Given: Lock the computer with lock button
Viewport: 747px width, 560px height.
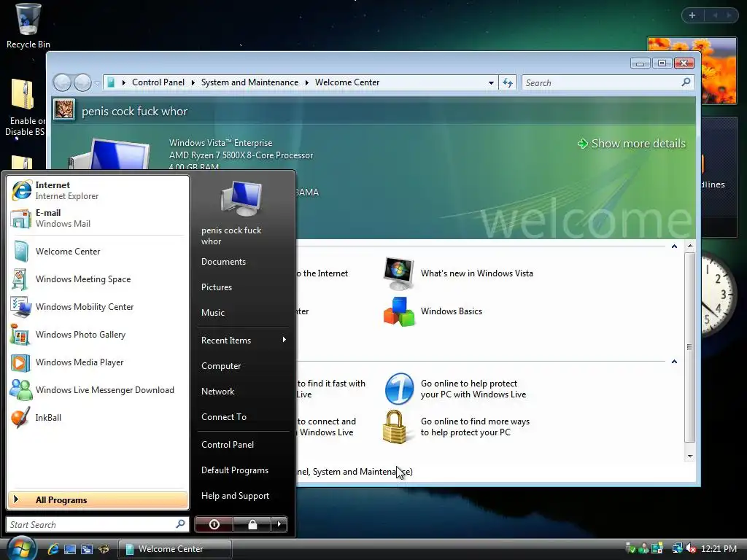Looking at the screenshot, I should point(252,524).
